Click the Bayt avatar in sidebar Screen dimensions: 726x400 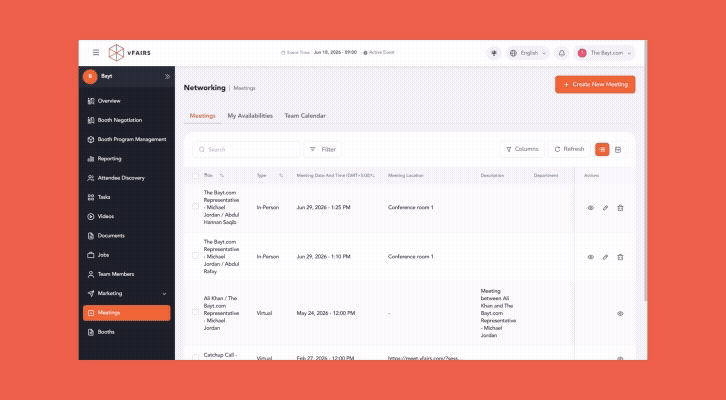90,76
